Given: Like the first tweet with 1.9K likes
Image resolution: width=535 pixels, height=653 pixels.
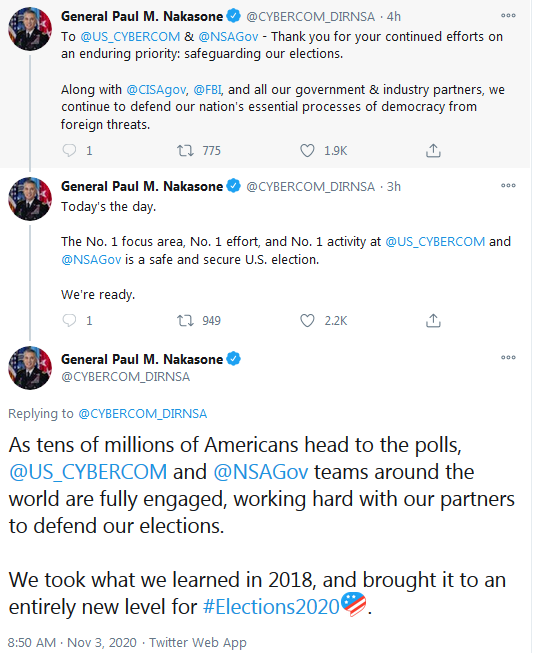Looking at the screenshot, I should pos(307,150).
